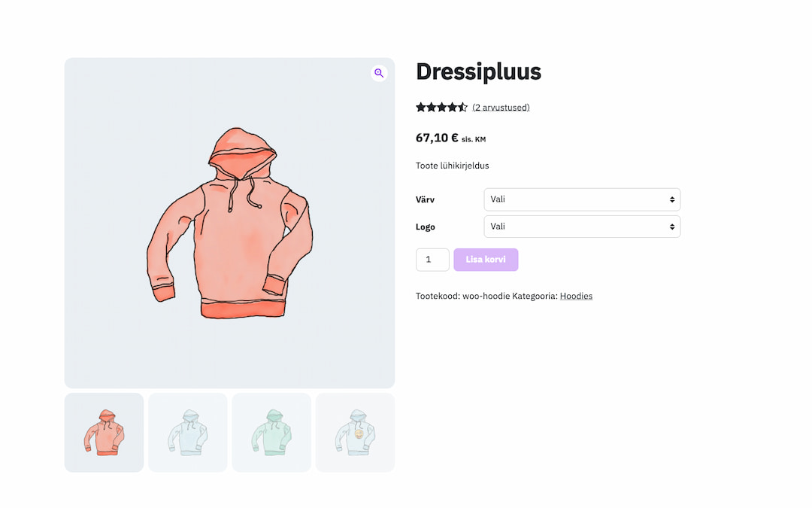Select the light blue hoodie thumbnail
Viewport: 812px width, 508px height.
[187, 432]
